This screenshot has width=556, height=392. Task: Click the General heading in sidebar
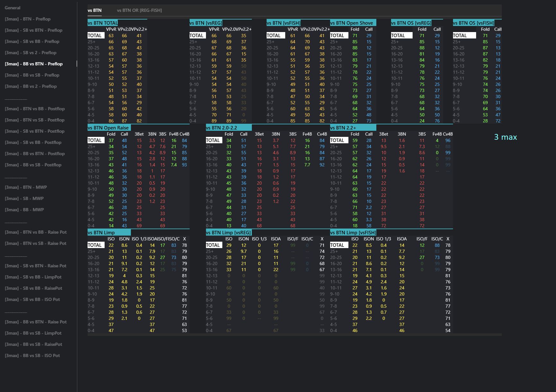click(13, 8)
